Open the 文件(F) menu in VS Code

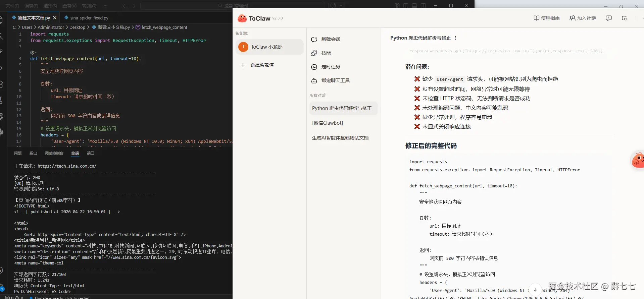point(12,6)
